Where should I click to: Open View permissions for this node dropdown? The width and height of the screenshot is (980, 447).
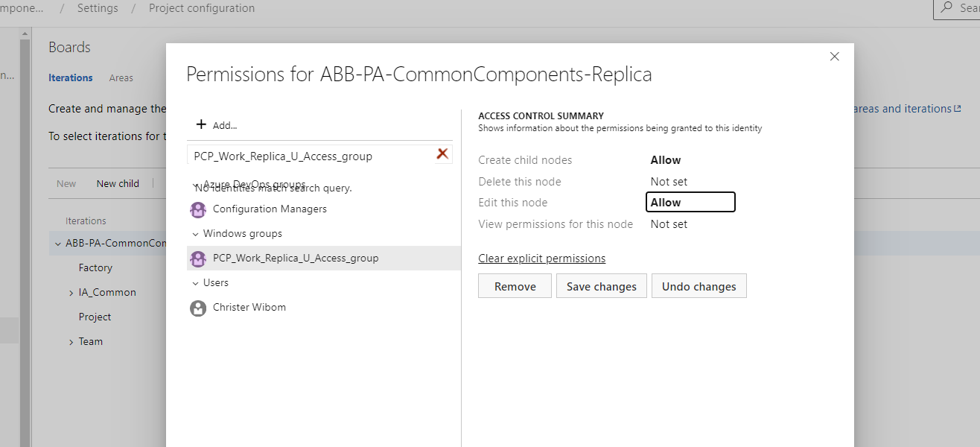(x=690, y=224)
